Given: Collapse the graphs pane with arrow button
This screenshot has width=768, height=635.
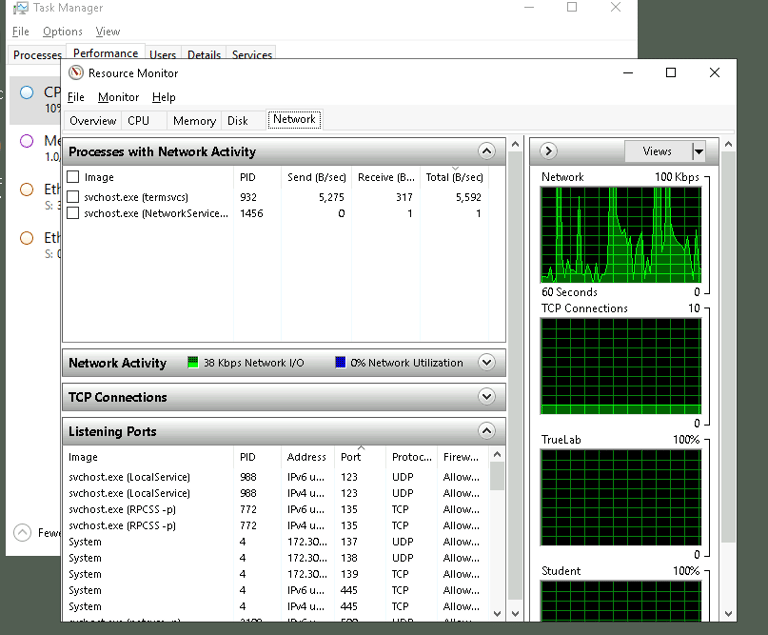Looking at the screenshot, I should [x=549, y=151].
